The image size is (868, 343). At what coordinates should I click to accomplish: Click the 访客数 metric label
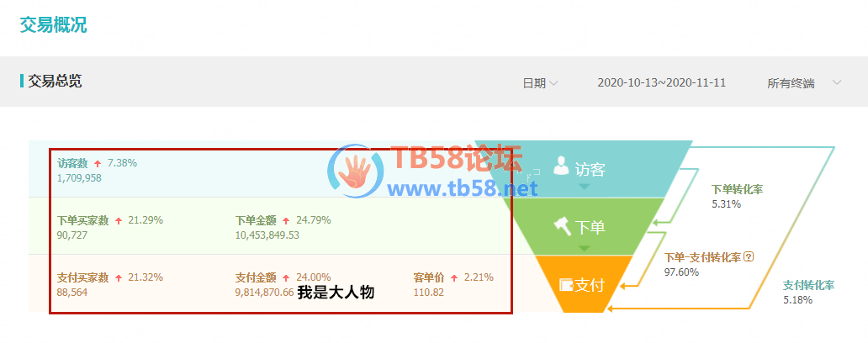coord(74,163)
